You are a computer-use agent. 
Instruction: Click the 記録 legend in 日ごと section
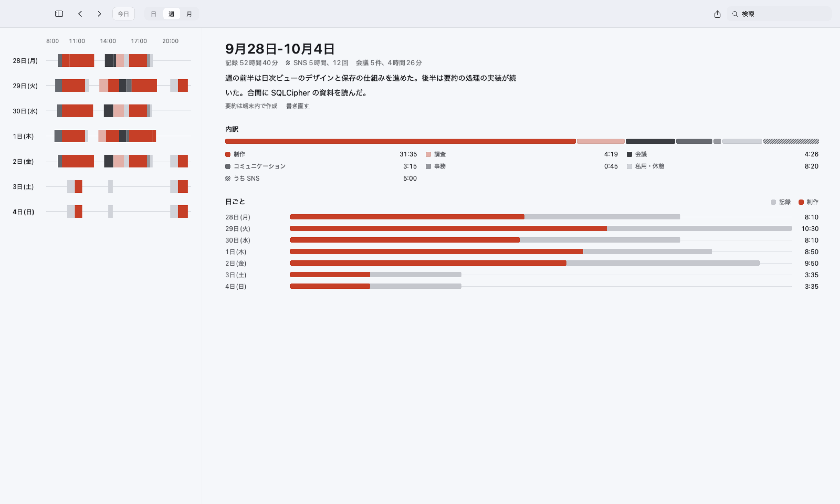(781, 202)
